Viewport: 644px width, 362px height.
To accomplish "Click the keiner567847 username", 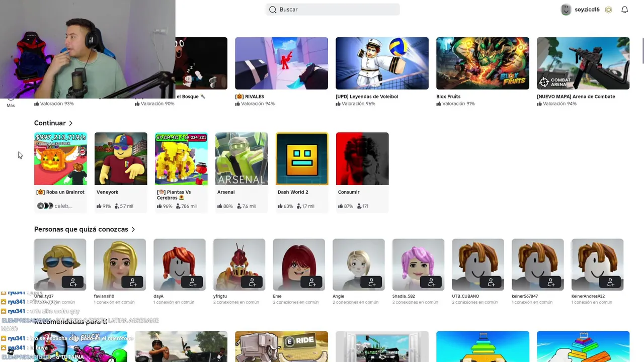I will tap(525, 296).
